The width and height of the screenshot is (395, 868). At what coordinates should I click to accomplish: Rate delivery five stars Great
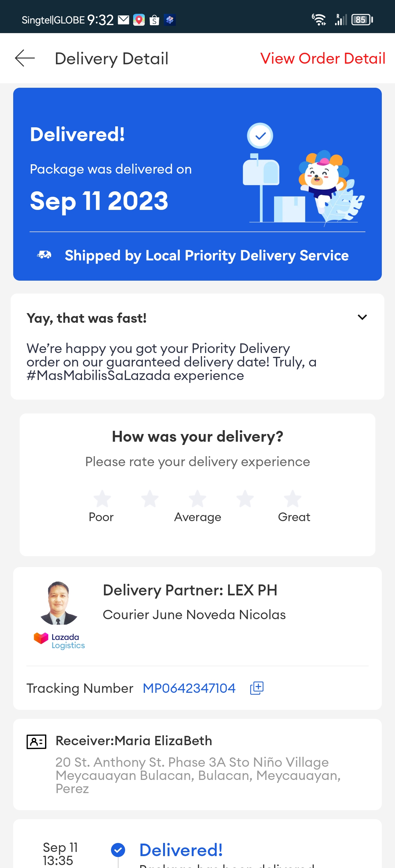pos(292,499)
